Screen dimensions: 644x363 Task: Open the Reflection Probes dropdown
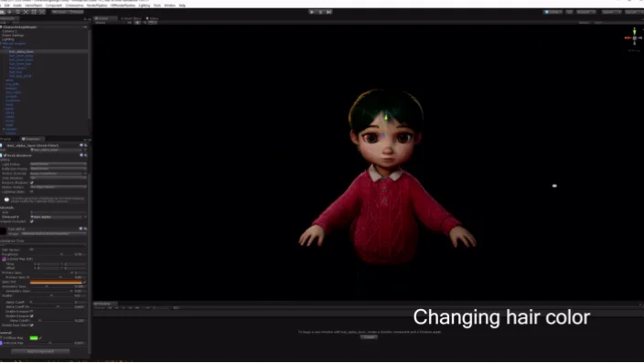tap(59, 169)
